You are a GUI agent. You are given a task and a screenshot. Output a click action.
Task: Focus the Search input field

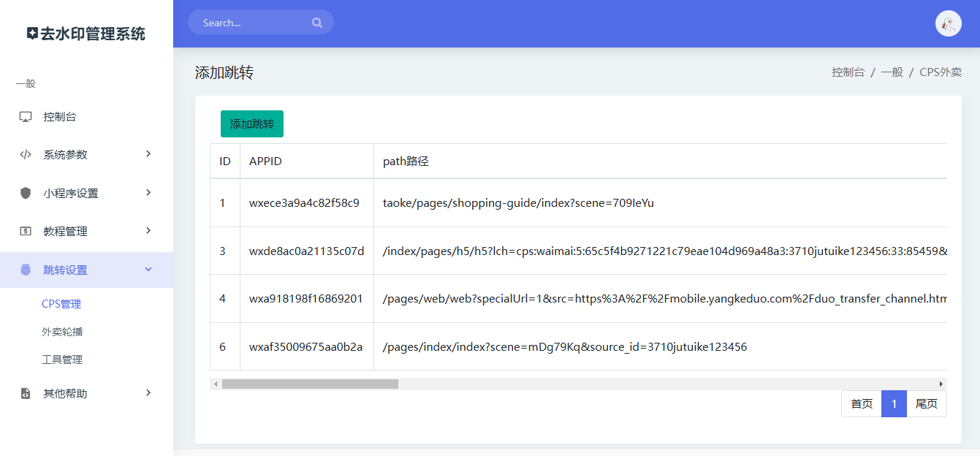click(252, 23)
